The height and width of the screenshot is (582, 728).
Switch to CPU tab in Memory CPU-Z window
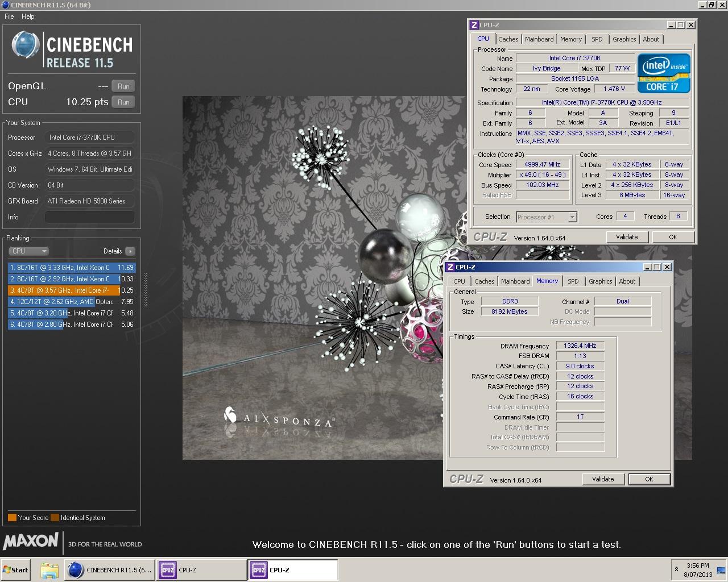click(x=459, y=281)
